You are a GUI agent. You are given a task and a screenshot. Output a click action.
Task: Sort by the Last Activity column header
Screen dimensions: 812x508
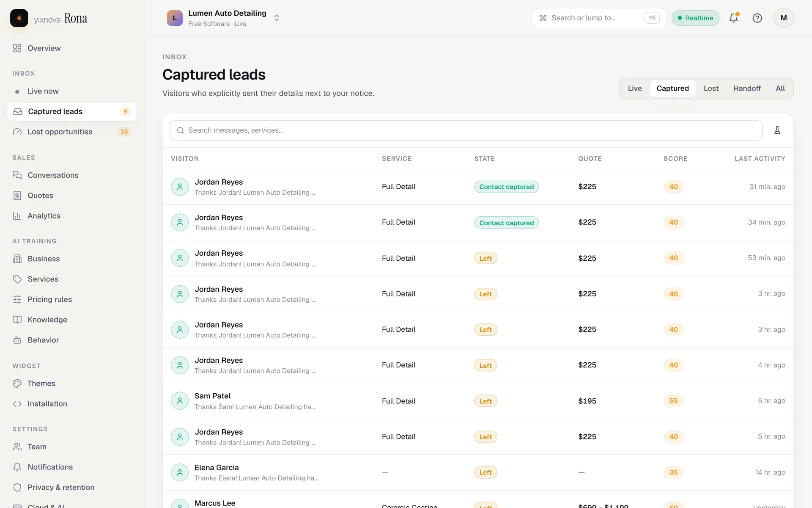[760, 159]
